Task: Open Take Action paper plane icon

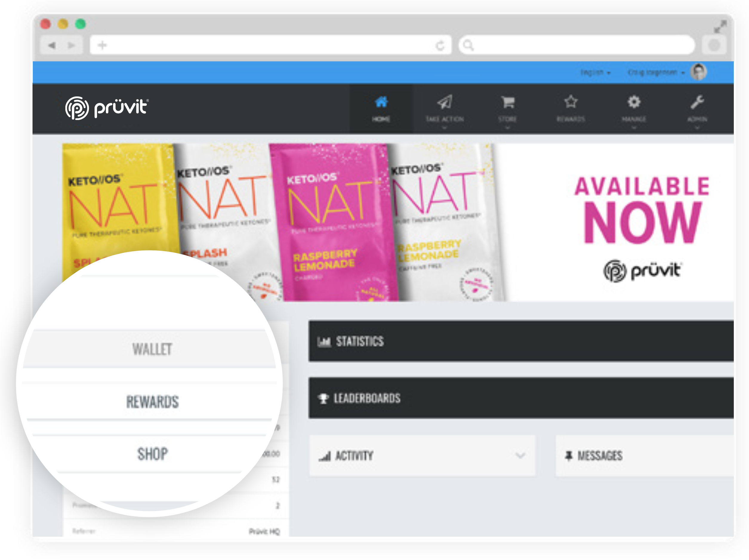Action: click(445, 101)
